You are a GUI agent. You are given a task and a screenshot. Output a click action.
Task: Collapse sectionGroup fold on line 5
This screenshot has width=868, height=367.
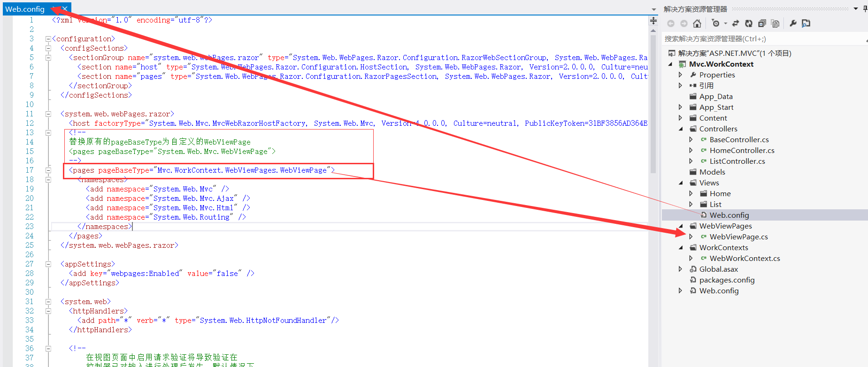[x=48, y=58]
